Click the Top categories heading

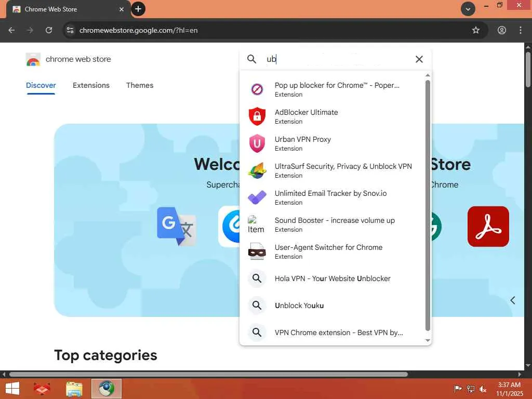105,355
